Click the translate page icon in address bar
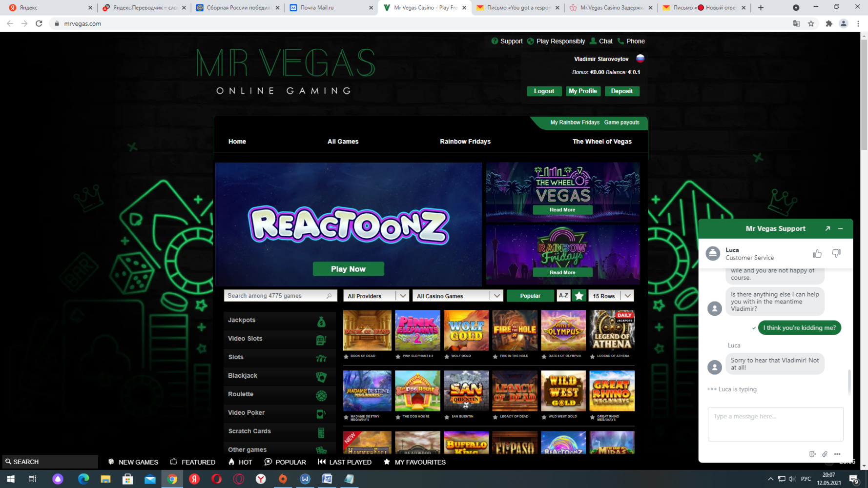The width and height of the screenshot is (868, 488). (796, 23)
